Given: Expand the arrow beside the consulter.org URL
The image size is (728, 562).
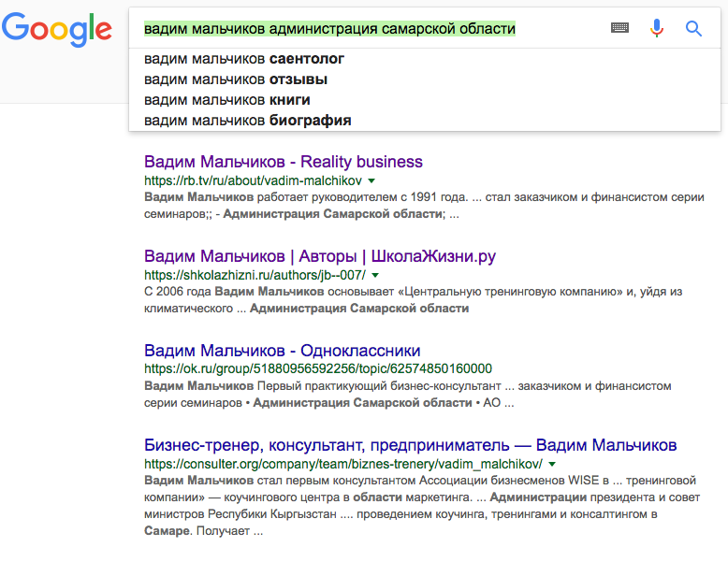Looking at the screenshot, I should click(553, 464).
